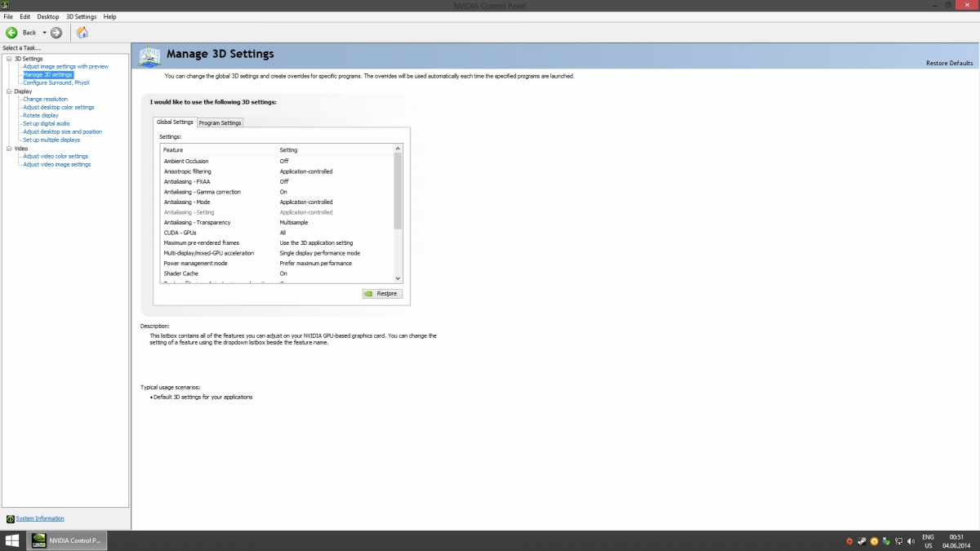980x551 pixels.
Task: Click the Feature column header
Action: pyautogui.click(x=220, y=150)
